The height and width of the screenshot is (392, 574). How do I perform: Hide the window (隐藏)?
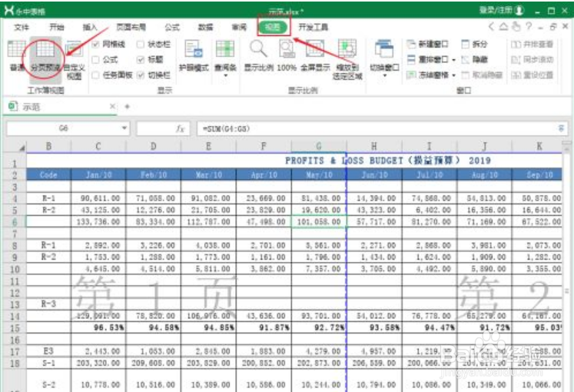pos(475,59)
